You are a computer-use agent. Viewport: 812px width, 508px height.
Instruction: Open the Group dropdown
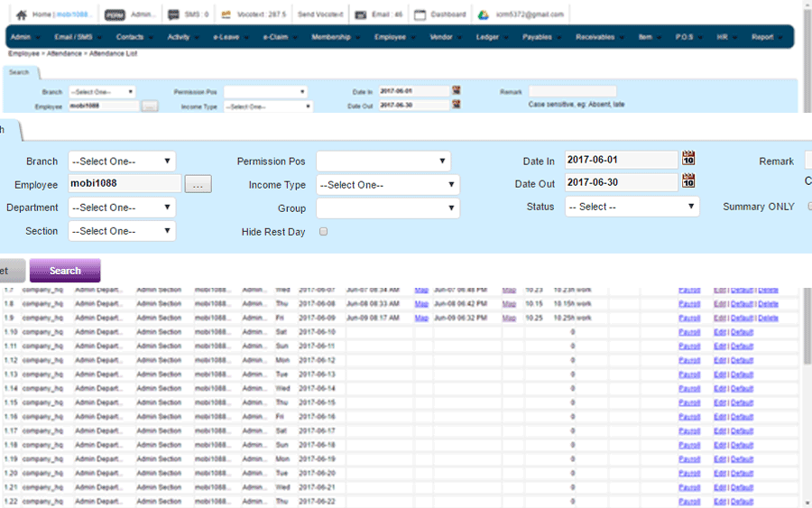(388, 208)
